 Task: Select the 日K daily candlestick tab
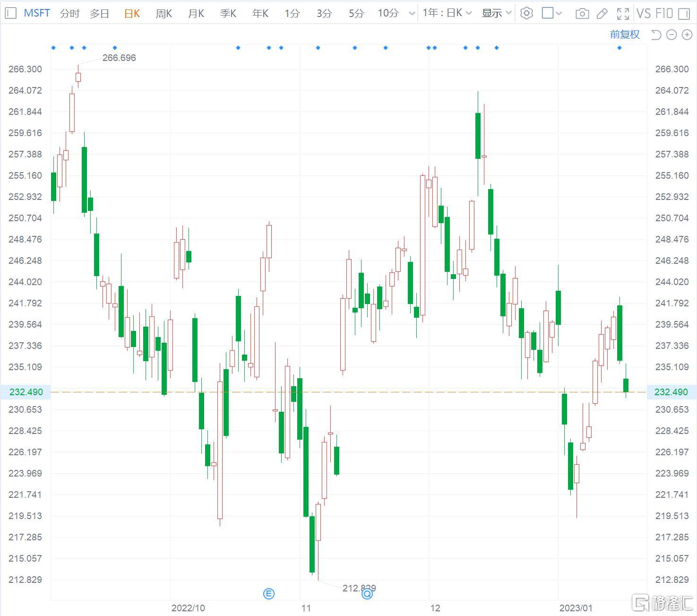(132, 13)
